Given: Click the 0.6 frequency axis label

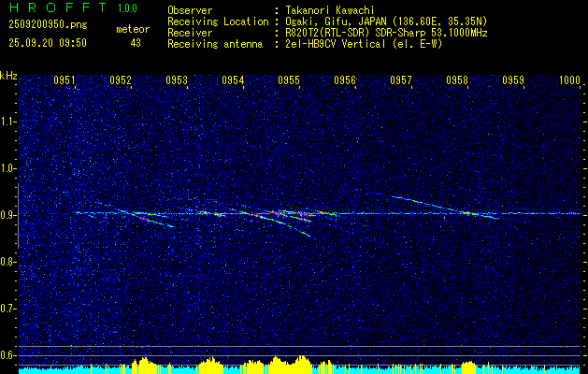Looking at the screenshot, I should [x=8, y=355].
